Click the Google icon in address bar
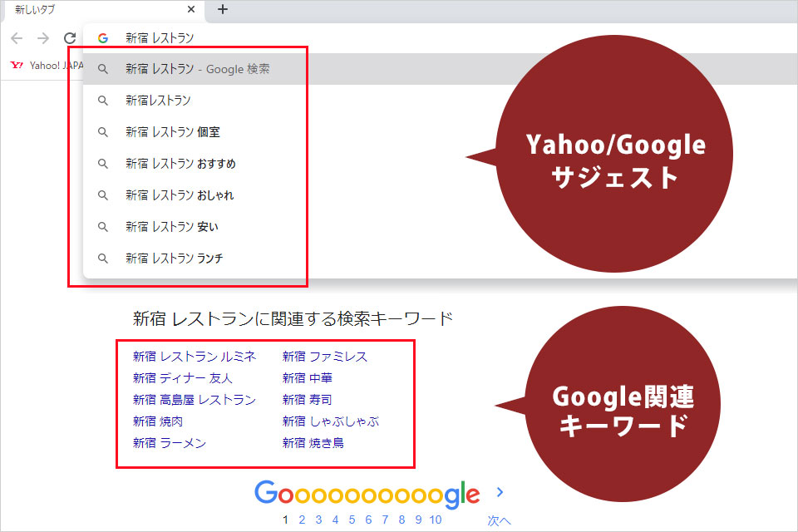798x532 pixels. pyautogui.click(x=103, y=38)
